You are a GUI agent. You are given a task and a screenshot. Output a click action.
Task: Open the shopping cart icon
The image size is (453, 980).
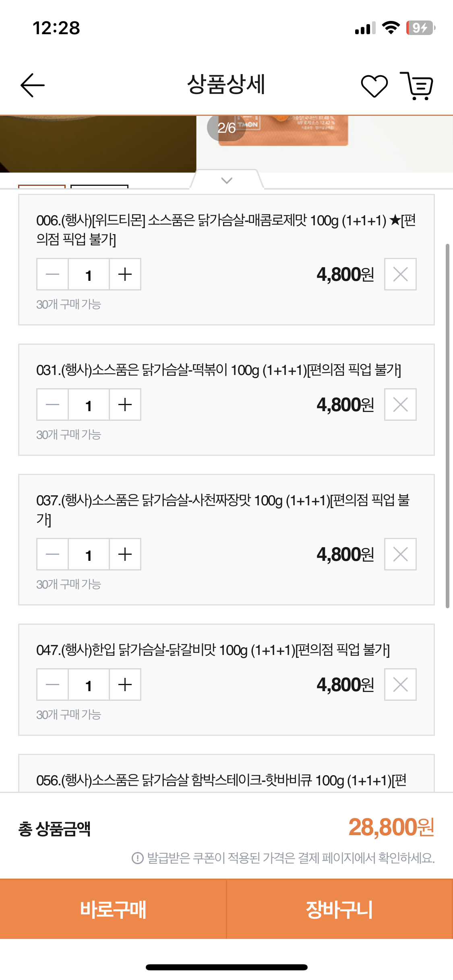[x=418, y=86]
